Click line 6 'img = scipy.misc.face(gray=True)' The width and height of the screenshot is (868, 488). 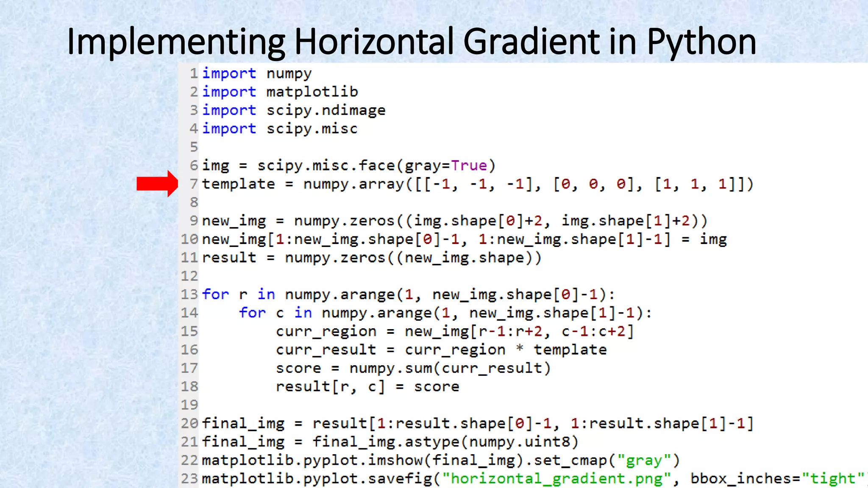click(349, 165)
